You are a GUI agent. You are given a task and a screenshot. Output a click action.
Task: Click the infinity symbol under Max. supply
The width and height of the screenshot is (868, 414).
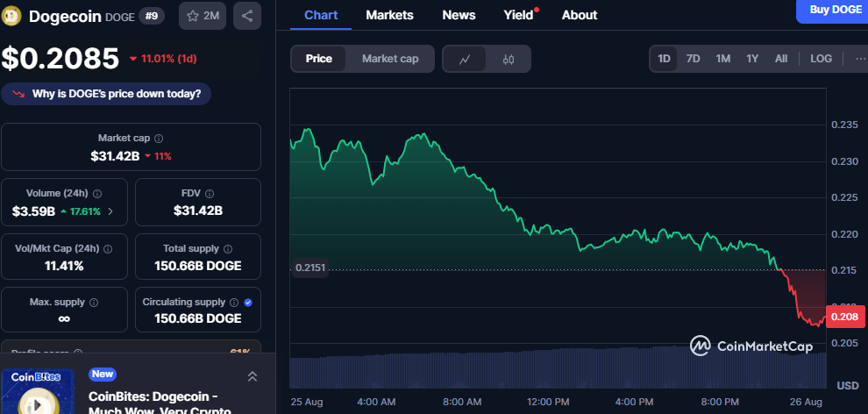[x=64, y=318]
